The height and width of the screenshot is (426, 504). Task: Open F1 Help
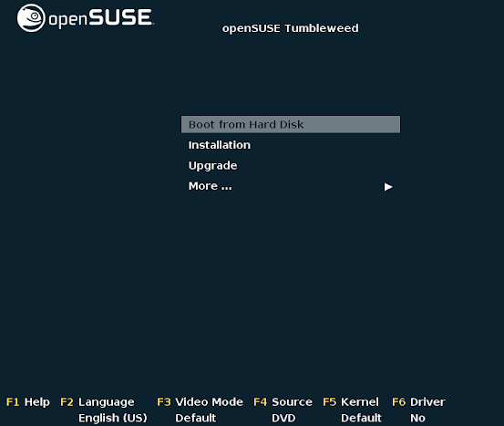click(x=28, y=402)
